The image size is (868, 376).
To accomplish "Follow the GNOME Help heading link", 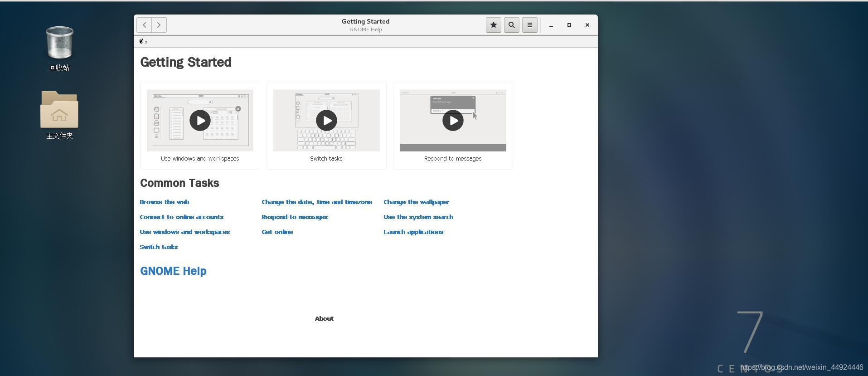I will [173, 271].
